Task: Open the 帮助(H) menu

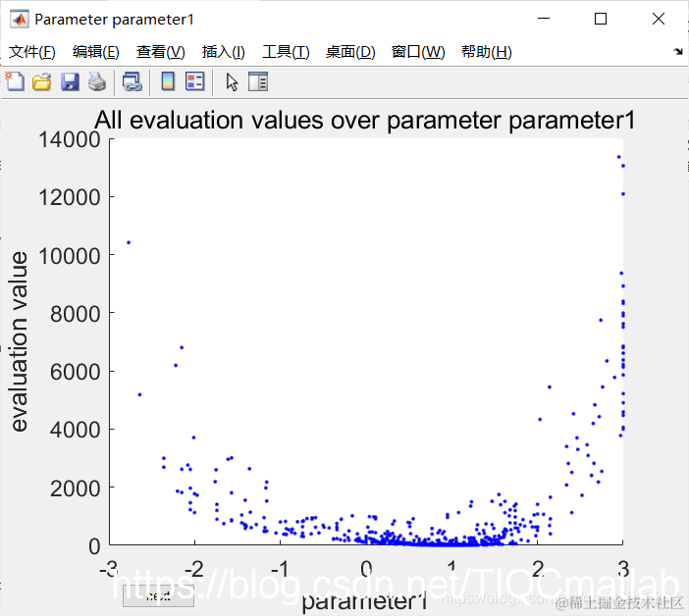Action: click(x=487, y=52)
